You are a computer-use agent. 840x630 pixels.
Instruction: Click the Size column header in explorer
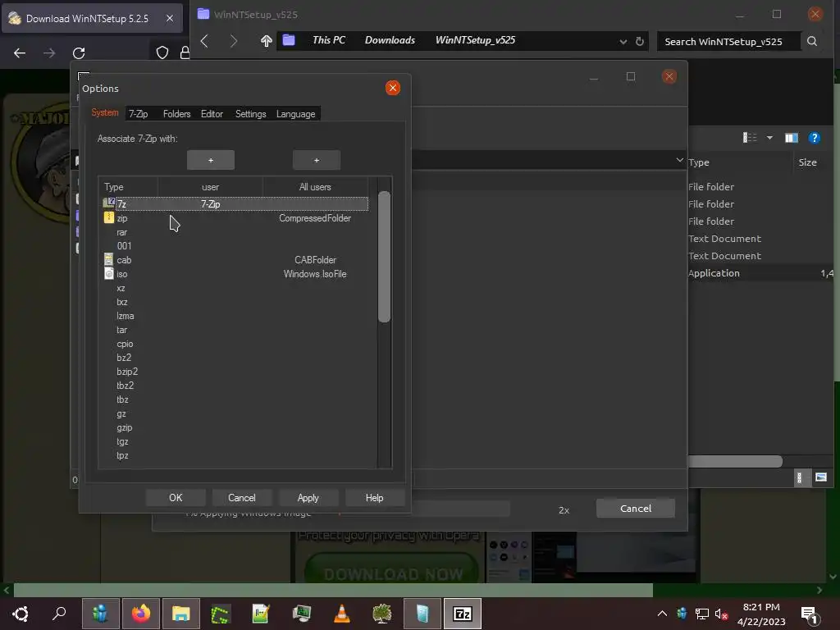coord(807,162)
